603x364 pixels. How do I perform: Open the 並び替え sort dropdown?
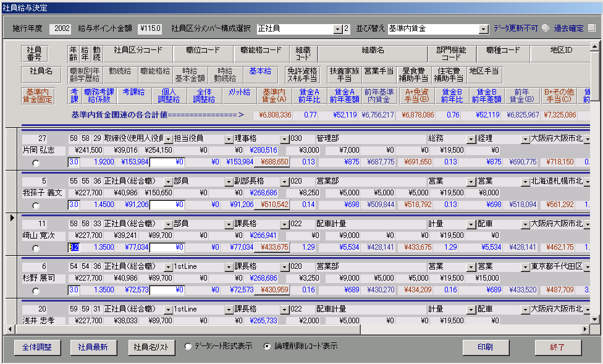click(483, 29)
